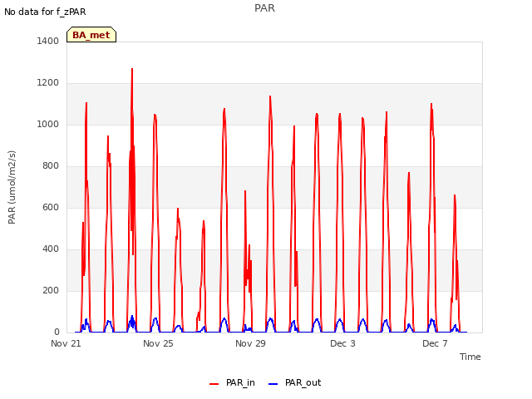
Task: Click the Dec 7 x-axis tick label
Action: (x=435, y=343)
